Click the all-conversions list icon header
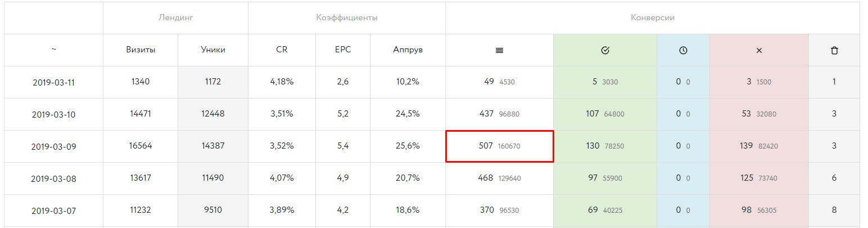Viewport: 868px width, 228px height. [499, 50]
